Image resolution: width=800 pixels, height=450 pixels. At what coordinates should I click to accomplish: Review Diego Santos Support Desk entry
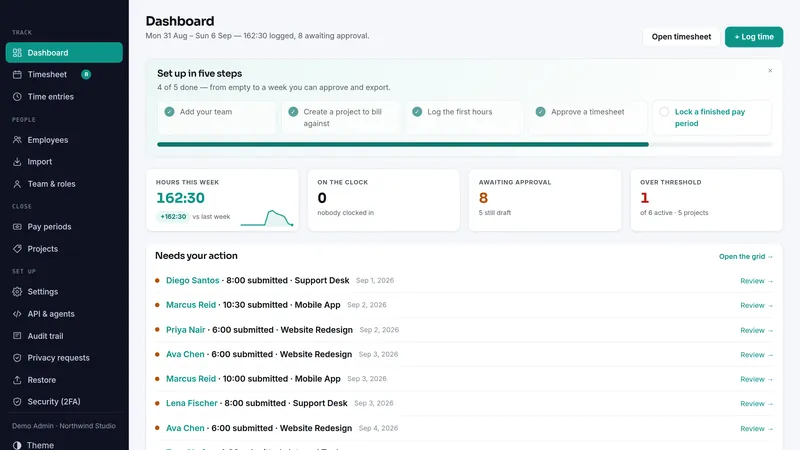pyautogui.click(x=757, y=281)
